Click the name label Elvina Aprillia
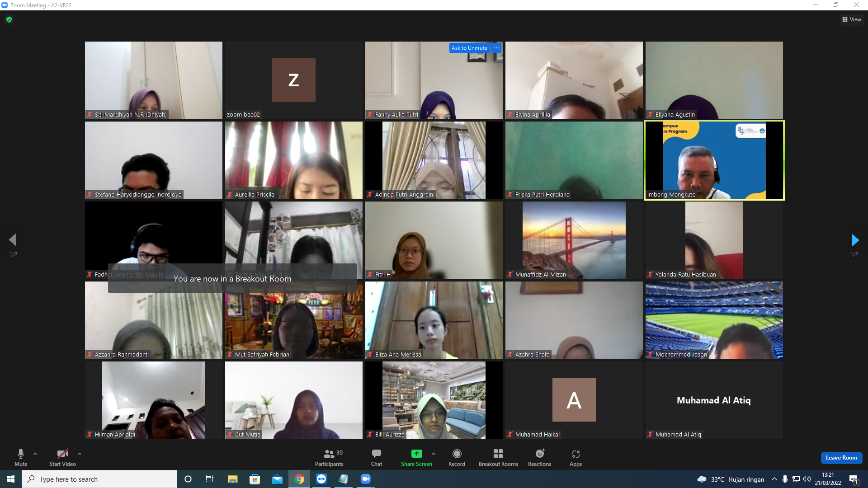 [x=533, y=115]
